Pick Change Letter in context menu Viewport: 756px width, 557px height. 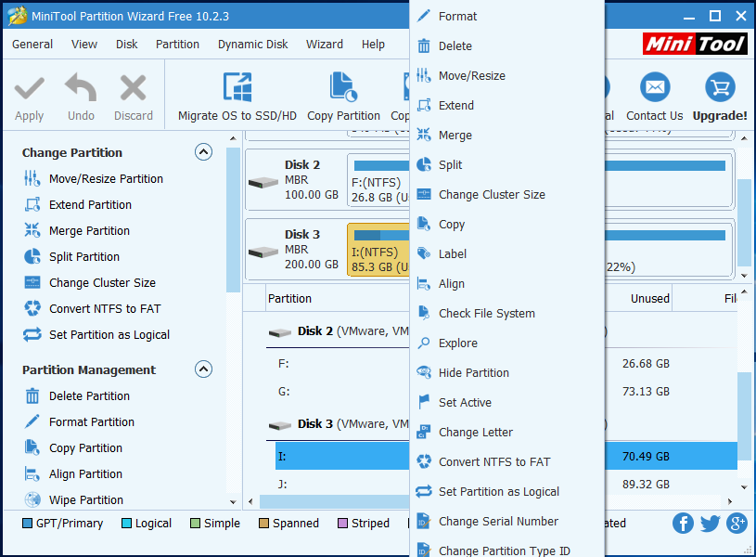507,433
